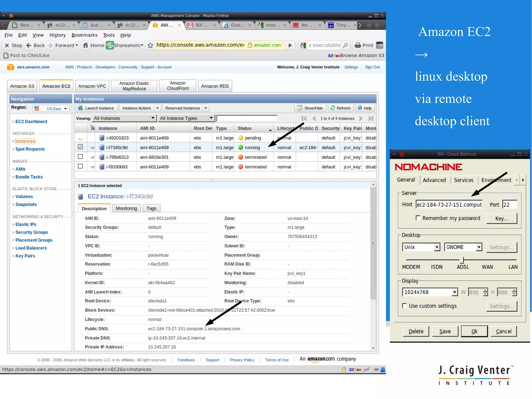532x399 pixels.
Task: Go back using the Back arrow
Action: click(29, 45)
